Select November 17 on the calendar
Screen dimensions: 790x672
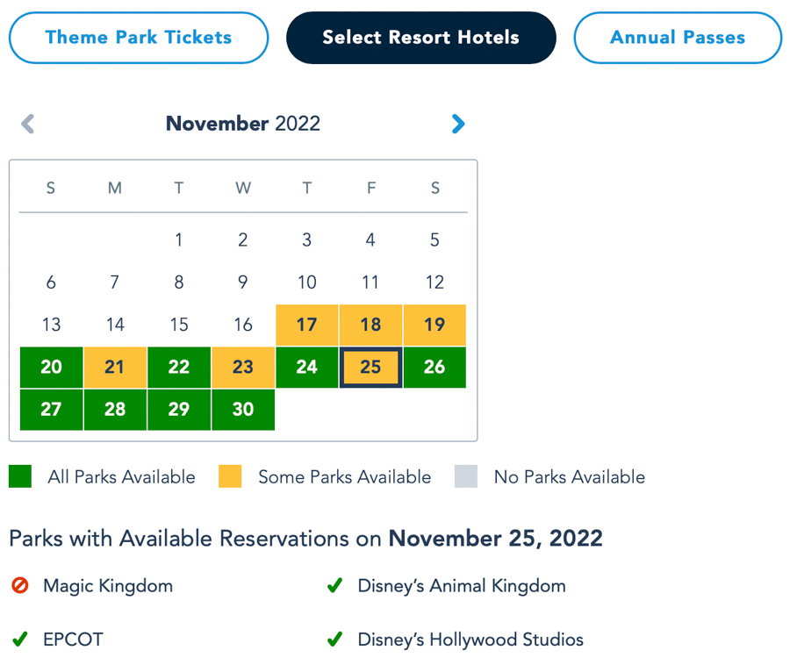click(x=306, y=325)
